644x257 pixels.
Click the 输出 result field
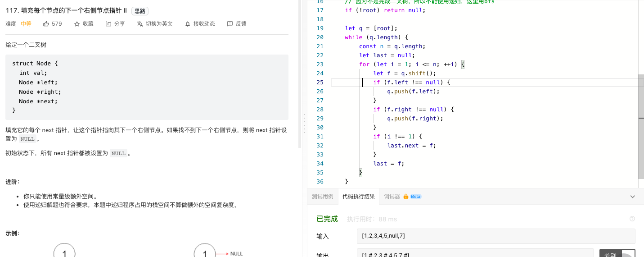(475, 254)
